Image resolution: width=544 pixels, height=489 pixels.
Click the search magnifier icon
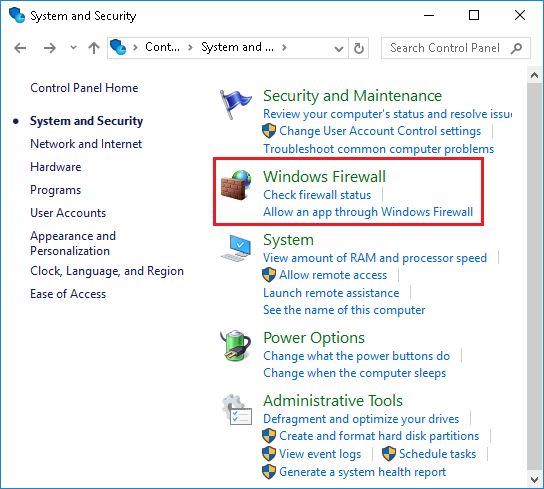[516, 48]
